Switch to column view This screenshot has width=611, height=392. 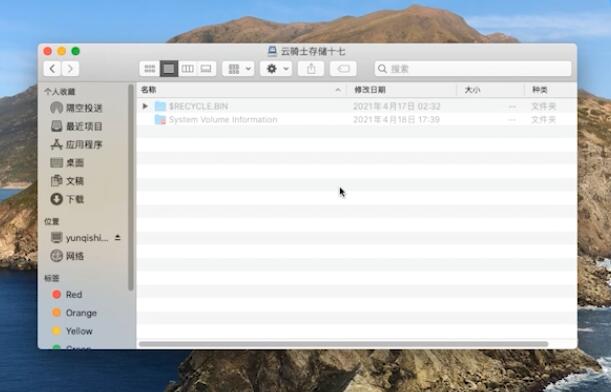click(187, 69)
